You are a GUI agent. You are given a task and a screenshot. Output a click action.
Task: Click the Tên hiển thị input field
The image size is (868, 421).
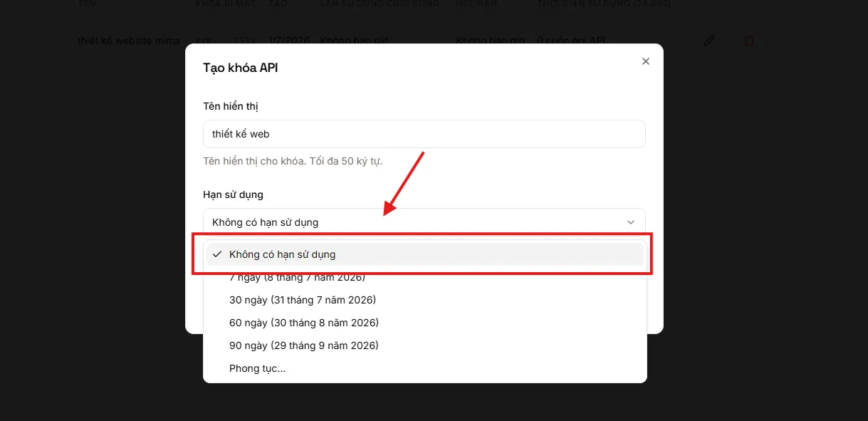tap(424, 134)
